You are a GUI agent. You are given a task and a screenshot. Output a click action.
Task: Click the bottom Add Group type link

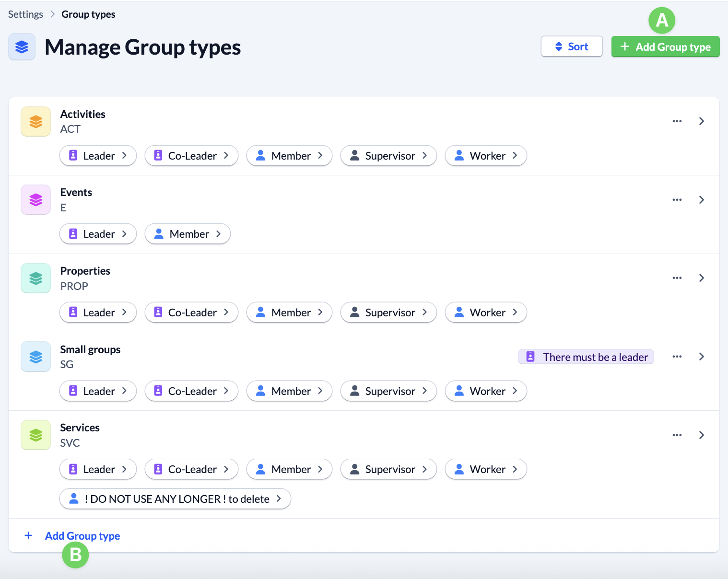coord(82,536)
